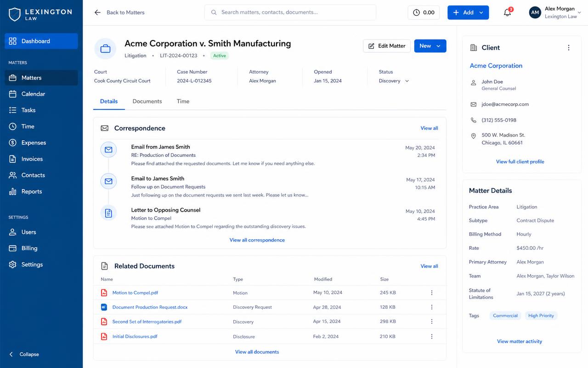This screenshot has width=588, height=368.
Task: Click View all in the Correspondence header
Action: pyautogui.click(x=429, y=128)
